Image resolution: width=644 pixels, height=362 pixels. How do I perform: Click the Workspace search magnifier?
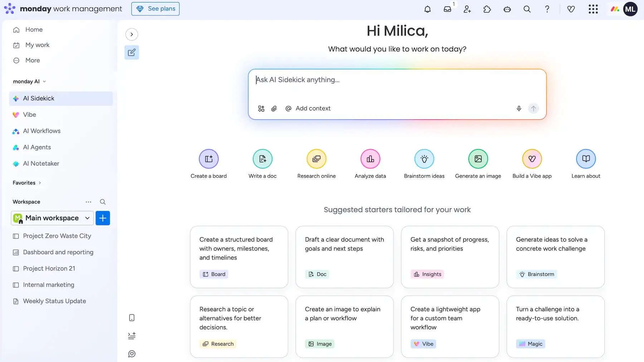coord(103,202)
